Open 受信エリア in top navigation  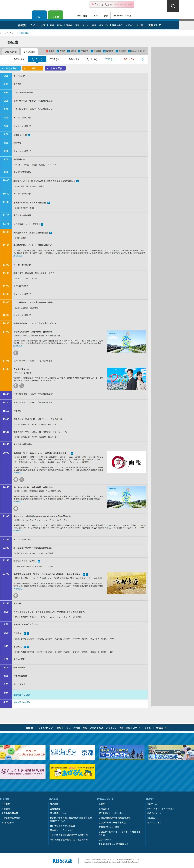pyautogui.click(x=155, y=25)
